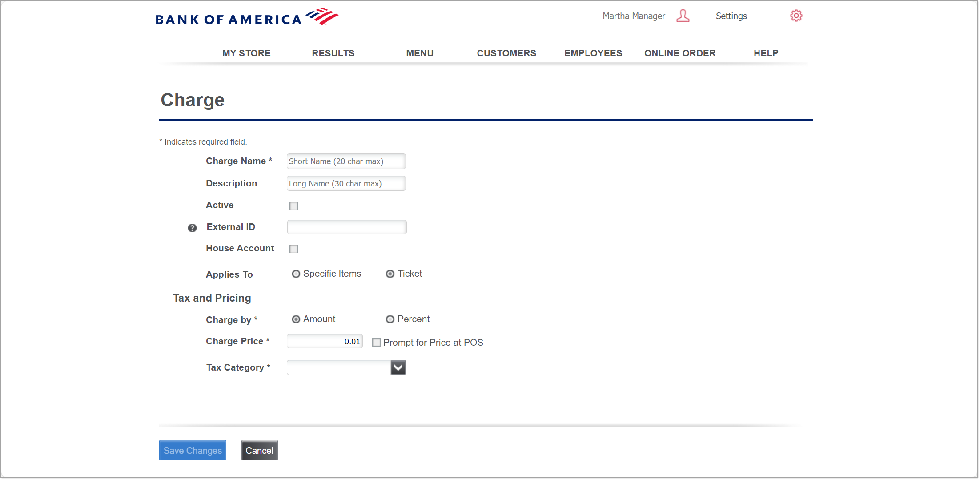Viewport: 980px width, 480px height.
Task: Click the settings gear icon
Action: click(796, 16)
